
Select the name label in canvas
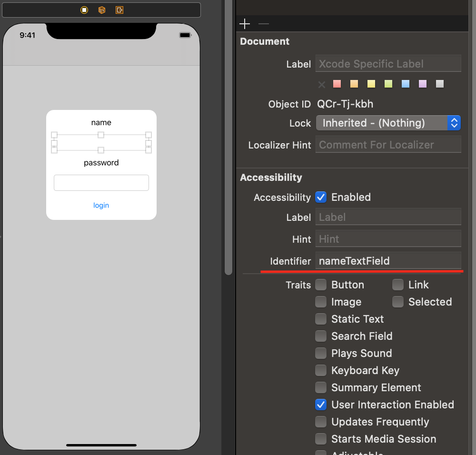tap(101, 122)
